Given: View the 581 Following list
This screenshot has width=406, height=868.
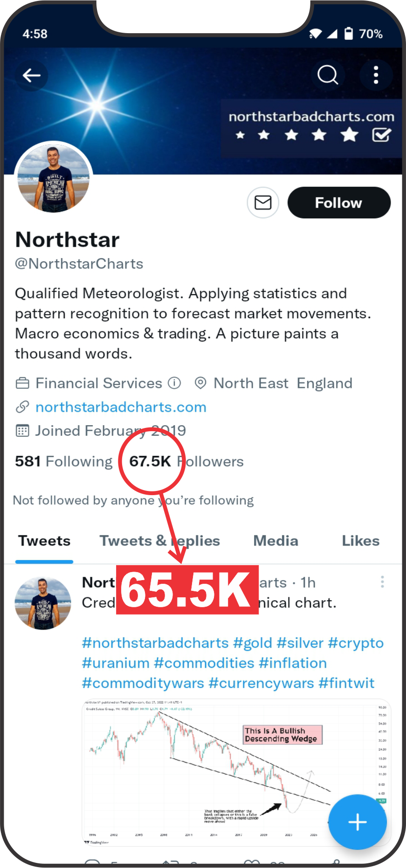Looking at the screenshot, I should [x=64, y=462].
